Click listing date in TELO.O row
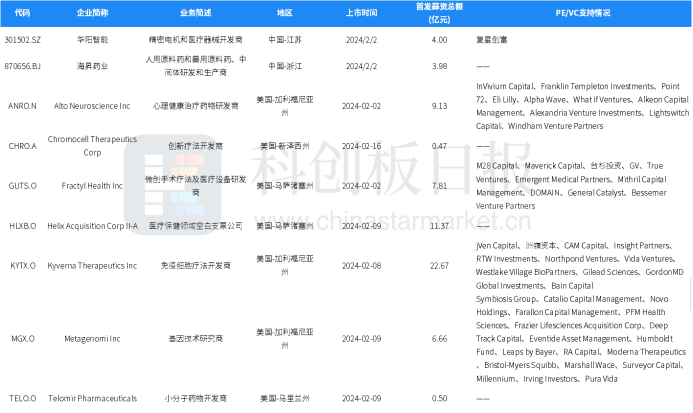The image size is (693, 413). (362, 399)
